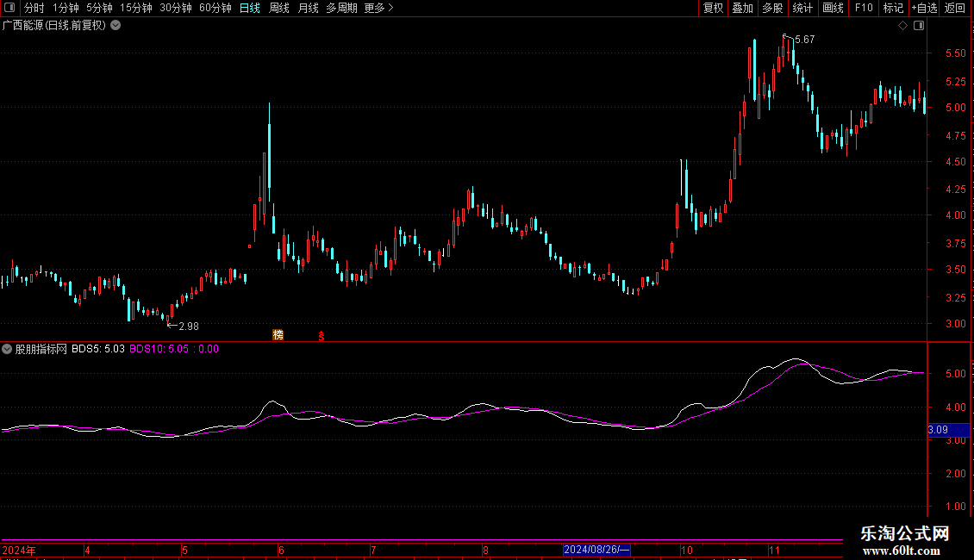Switch to 分时 intraday view
974x560 pixels.
(34, 8)
